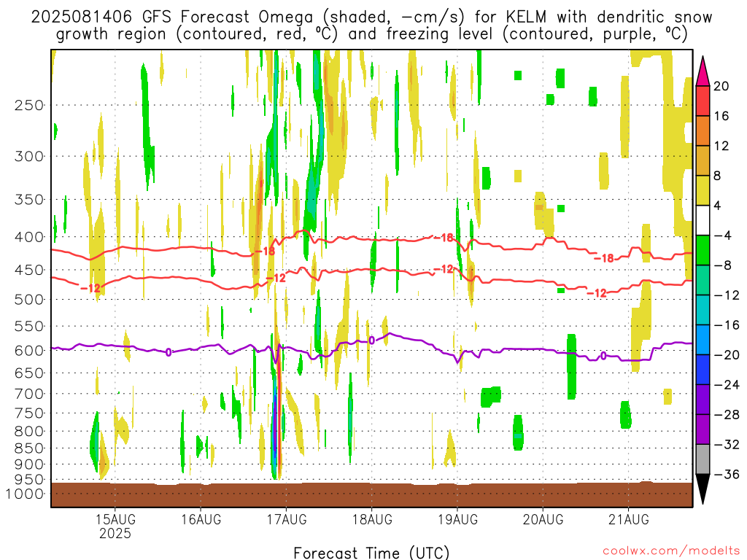The width and height of the screenshot is (747, 560).
Task: Click the 15AUG date label
Action: [x=115, y=519]
